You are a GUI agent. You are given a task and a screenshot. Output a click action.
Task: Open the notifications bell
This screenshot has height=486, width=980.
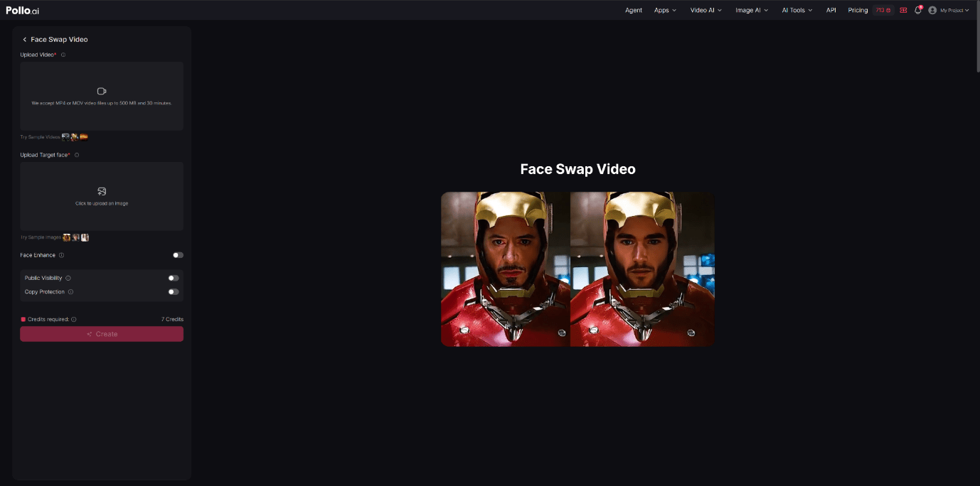tap(918, 10)
